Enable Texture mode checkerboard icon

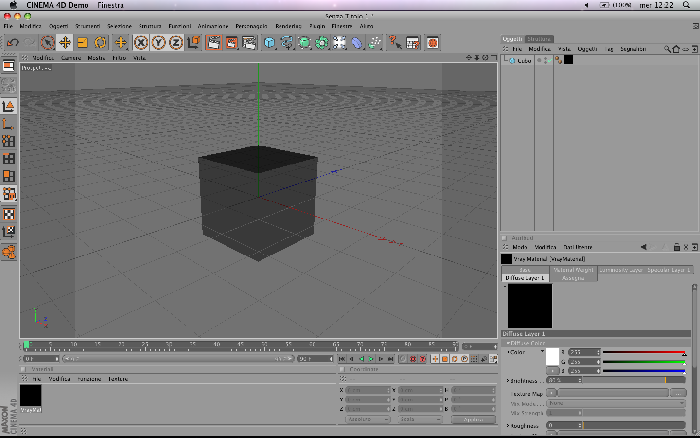click(x=8, y=214)
